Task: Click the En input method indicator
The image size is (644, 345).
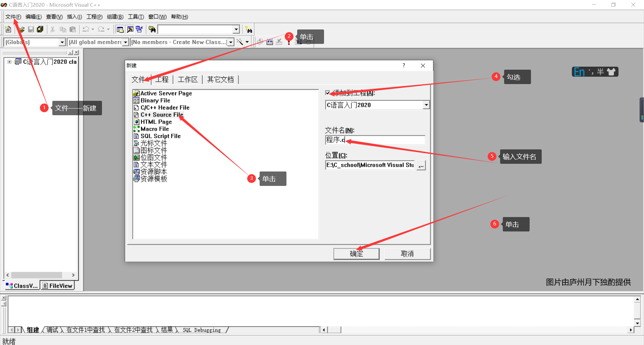Action: tap(579, 72)
